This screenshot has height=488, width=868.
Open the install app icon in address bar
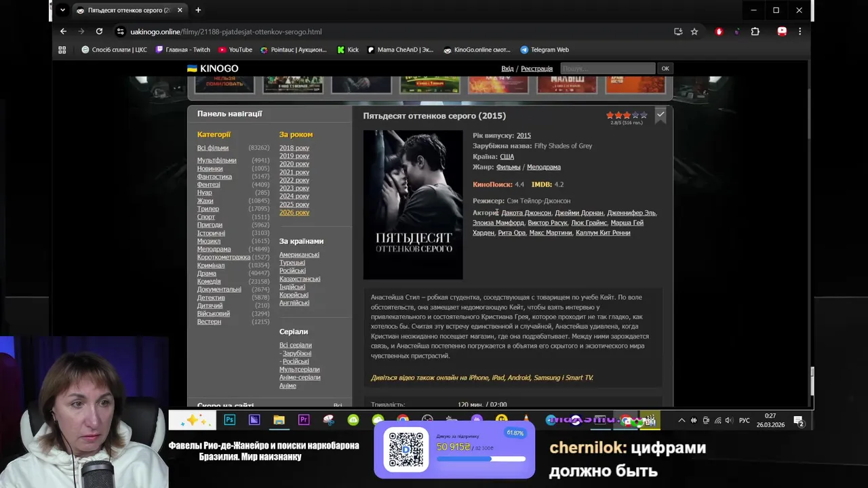pos(678,31)
